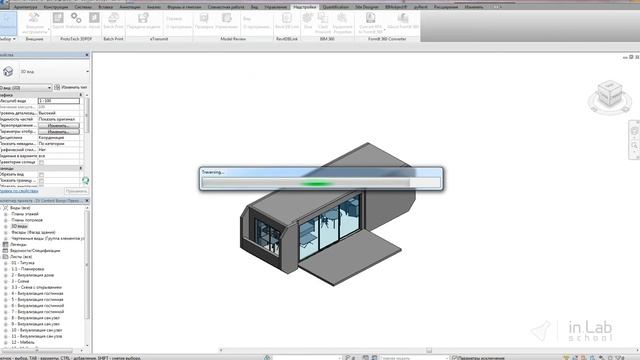Click the Легенды icon in project browser
This screenshot has width=640, height=360.
tap(5, 244)
